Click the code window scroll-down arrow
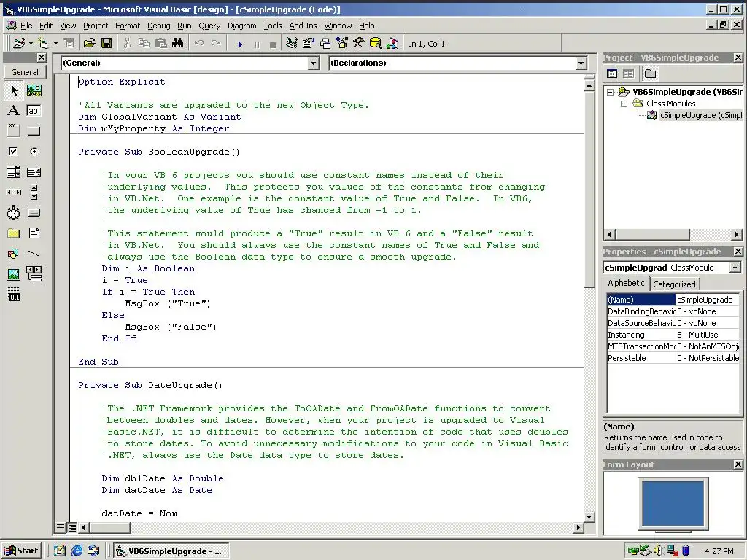The image size is (747, 560). tap(589, 516)
